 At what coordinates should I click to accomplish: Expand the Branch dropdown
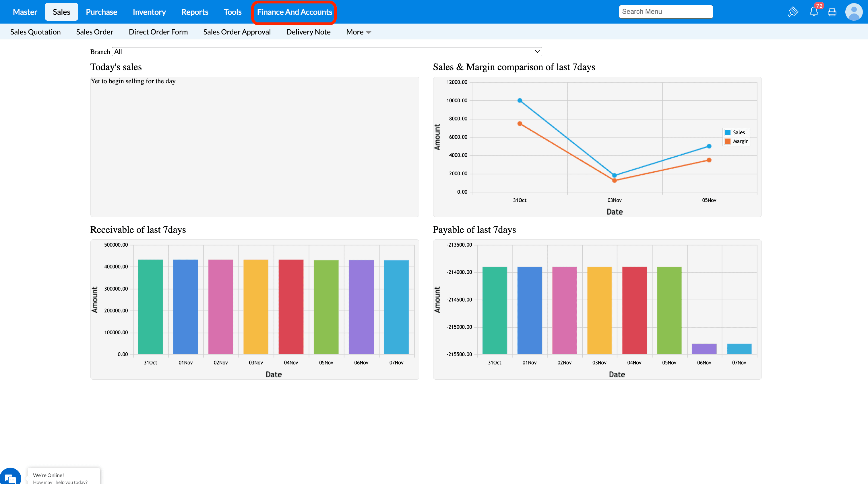327,52
